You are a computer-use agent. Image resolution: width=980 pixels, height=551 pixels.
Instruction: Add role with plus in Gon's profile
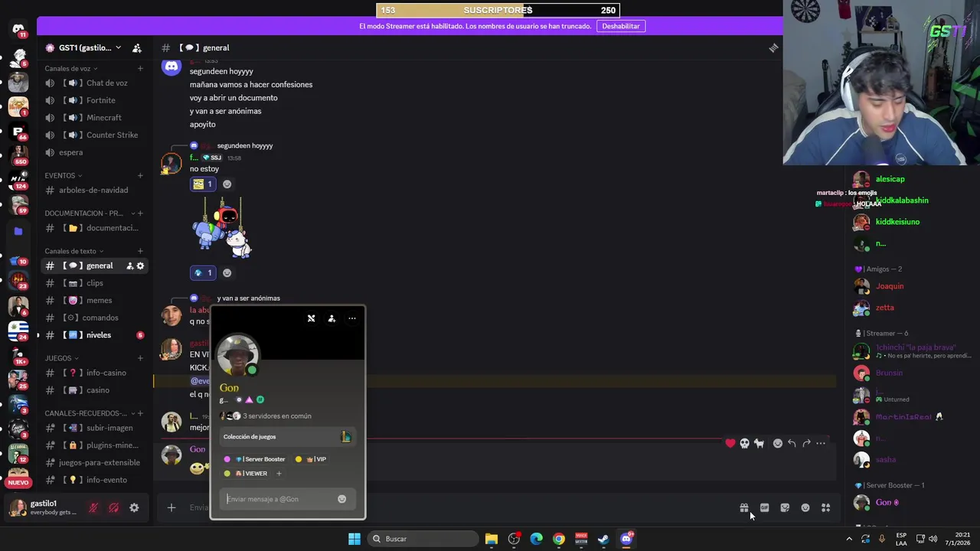point(279,474)
